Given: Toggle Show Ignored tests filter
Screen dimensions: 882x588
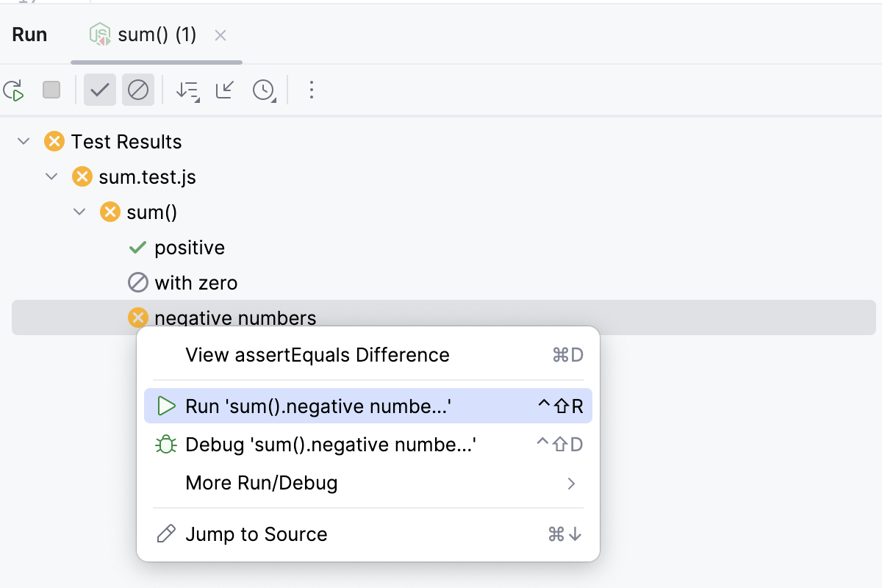Looking at the screenshot, I should [x=138, y=90].
